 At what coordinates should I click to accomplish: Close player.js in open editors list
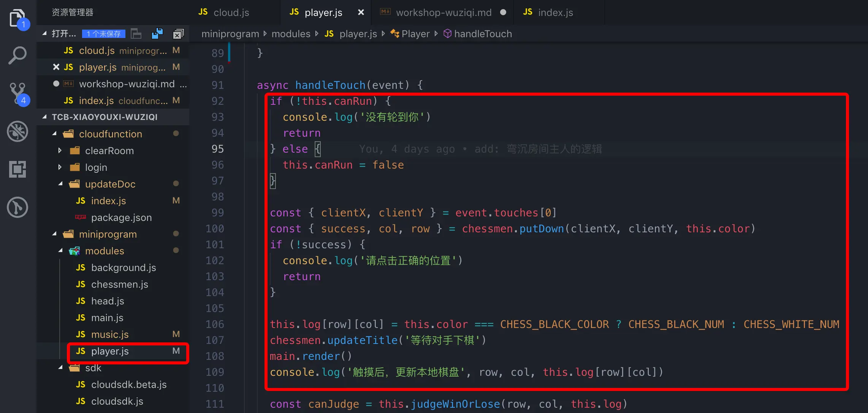(x=56, y=67)
